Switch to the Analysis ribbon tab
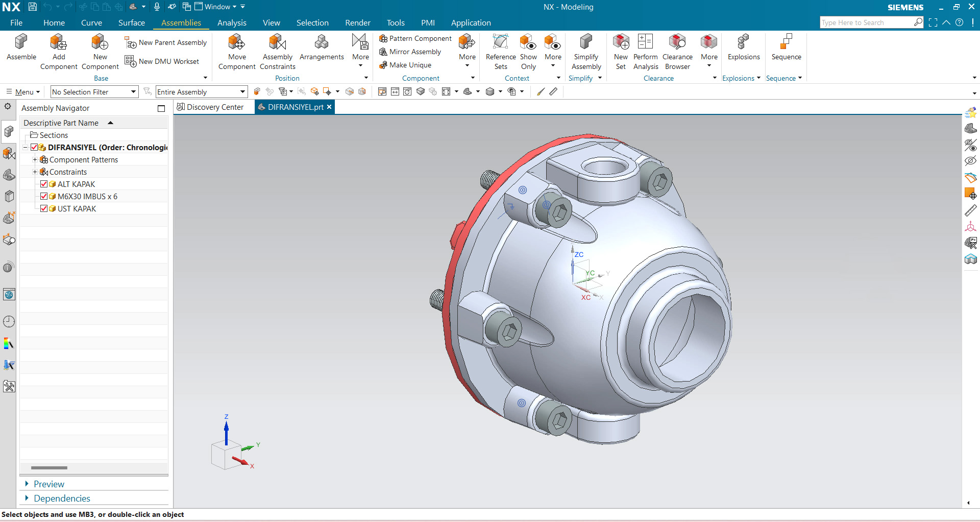Viewport: 980px width, 522px height. point(232,22)
